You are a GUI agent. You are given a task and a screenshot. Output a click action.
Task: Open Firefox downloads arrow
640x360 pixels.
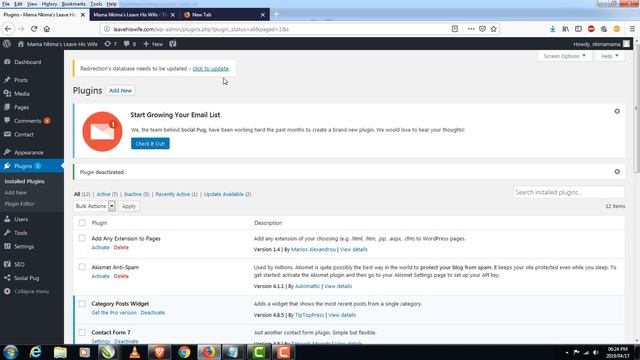coord(552,29)
